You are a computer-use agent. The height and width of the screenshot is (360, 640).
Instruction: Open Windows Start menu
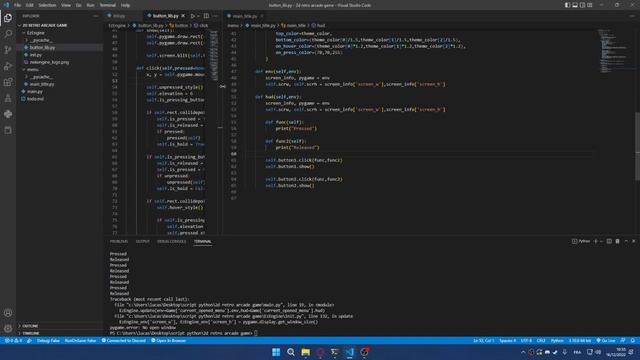[x=276, y=352]
